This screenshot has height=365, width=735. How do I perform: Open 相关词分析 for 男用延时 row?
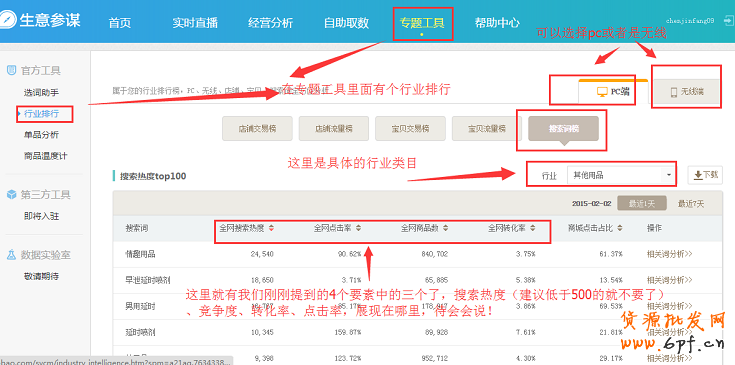tap(669, 306)
